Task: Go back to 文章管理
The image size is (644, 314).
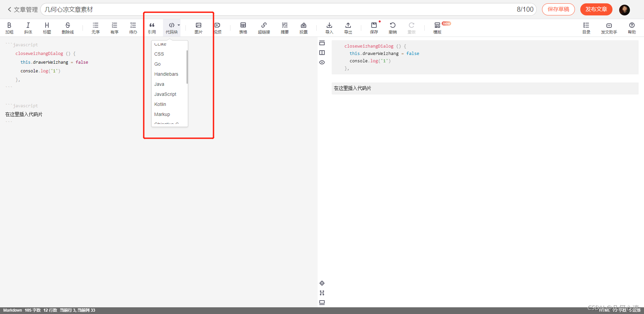Action: click(22, 10)
